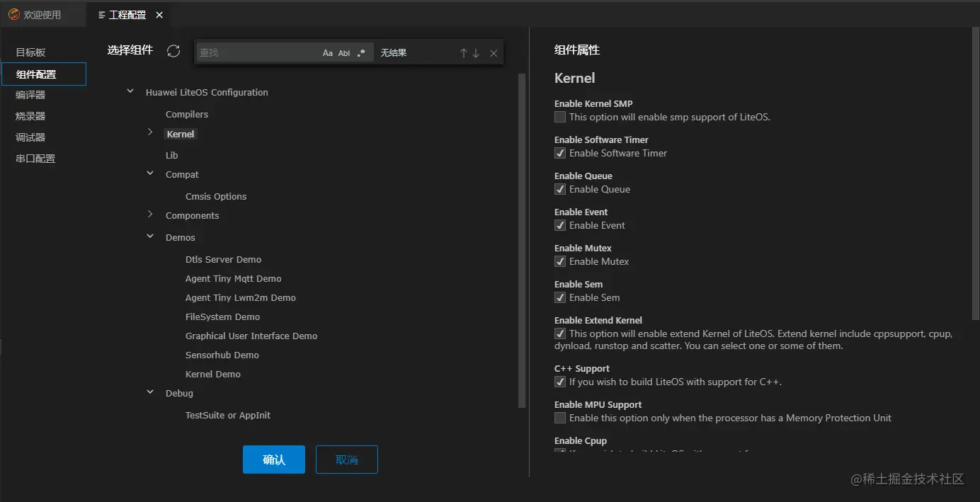
Task: Expand the Components tree node
Action: coord(150,215)
